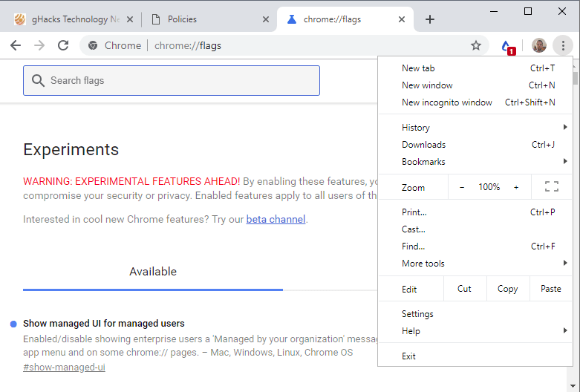This screenshot has width=580, height=392.
Task: Toggle fullscreen mode icon in Zoom row
Action: click(552, 186)
